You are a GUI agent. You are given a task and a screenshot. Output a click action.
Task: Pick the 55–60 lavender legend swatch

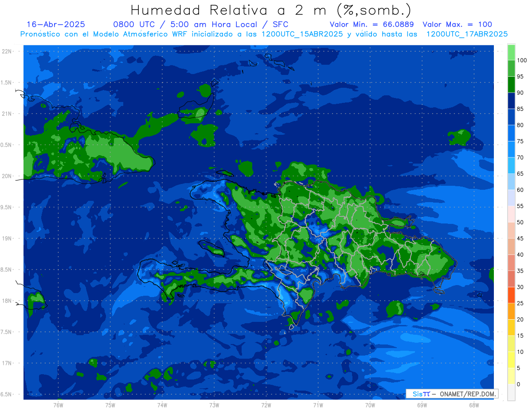pyautogui.click(x=511, y=198)
